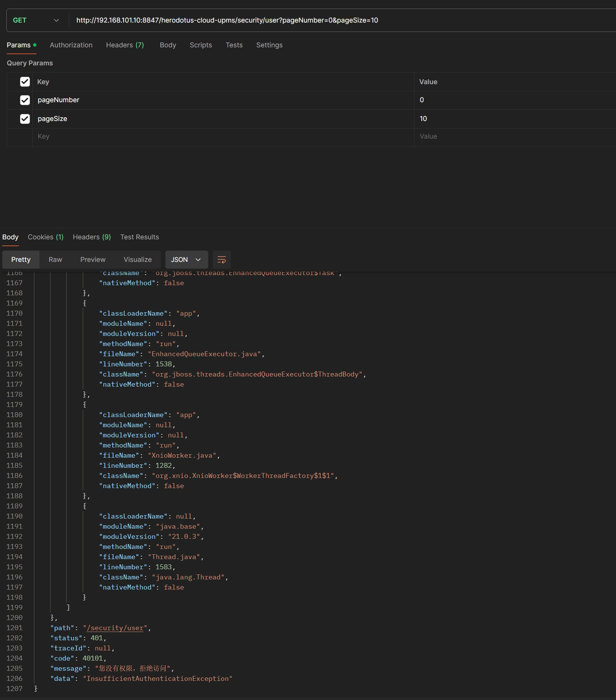Viewport: 616px width, 700px height.
Task: Open the request Settings tab
Action: [269, 45]
